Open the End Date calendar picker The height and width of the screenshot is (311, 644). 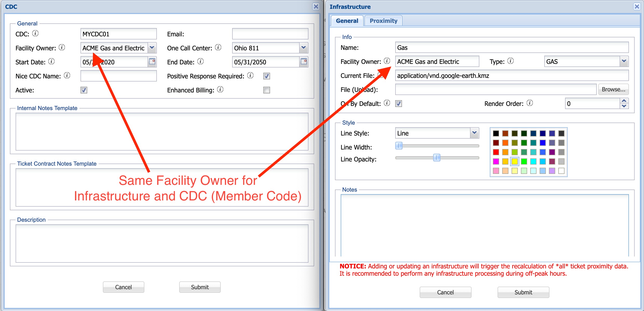[304, 62]
